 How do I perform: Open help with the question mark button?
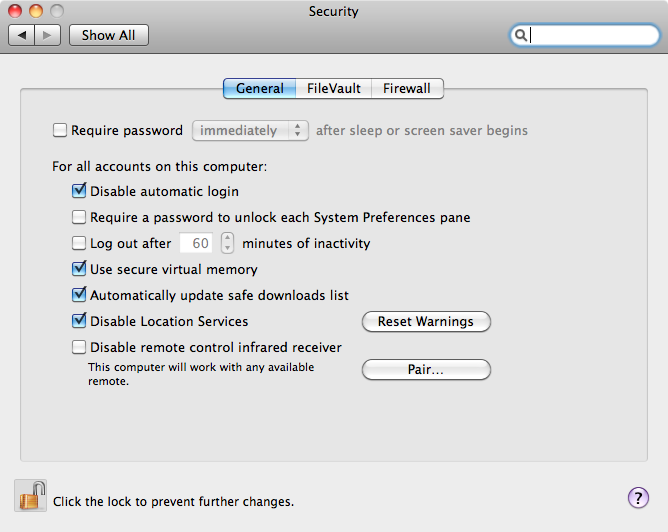[x=638, y=498]
